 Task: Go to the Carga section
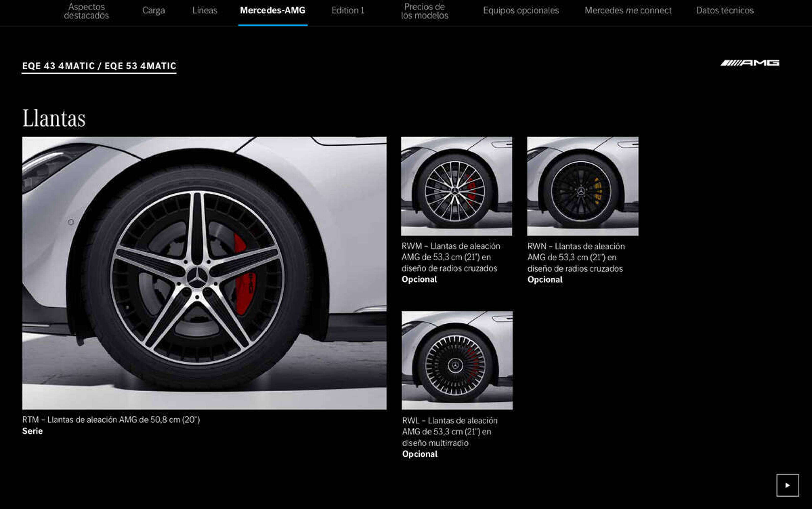(x=154, y=11)
